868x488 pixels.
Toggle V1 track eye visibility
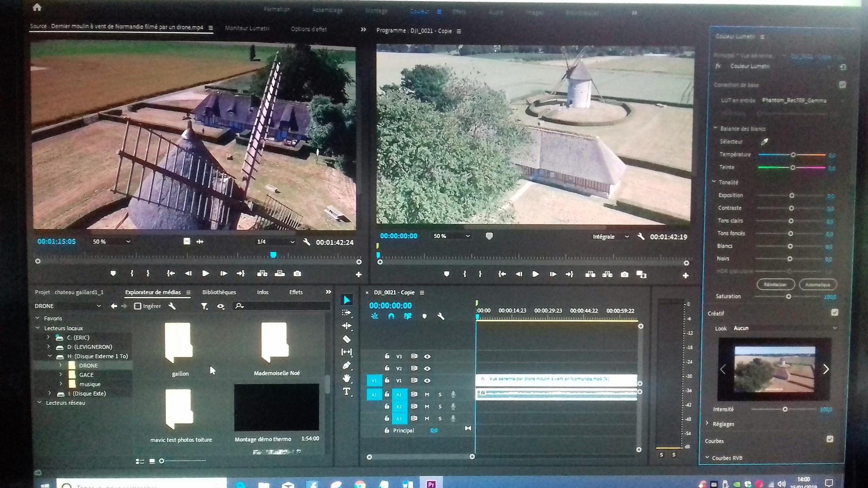(x=427, y=380)
